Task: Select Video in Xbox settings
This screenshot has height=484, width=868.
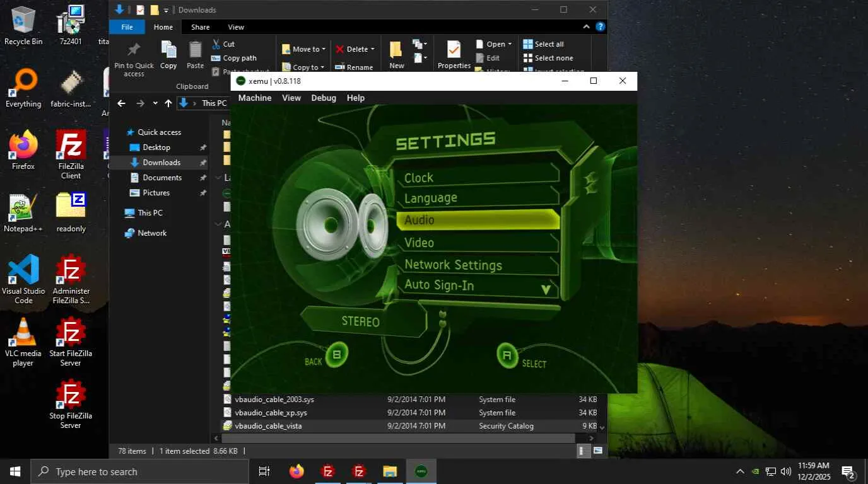Action: point(478,242)
